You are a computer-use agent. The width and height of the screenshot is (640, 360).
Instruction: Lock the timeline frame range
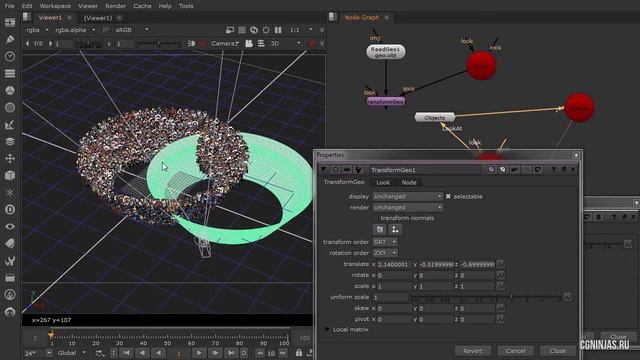point(299,353)
